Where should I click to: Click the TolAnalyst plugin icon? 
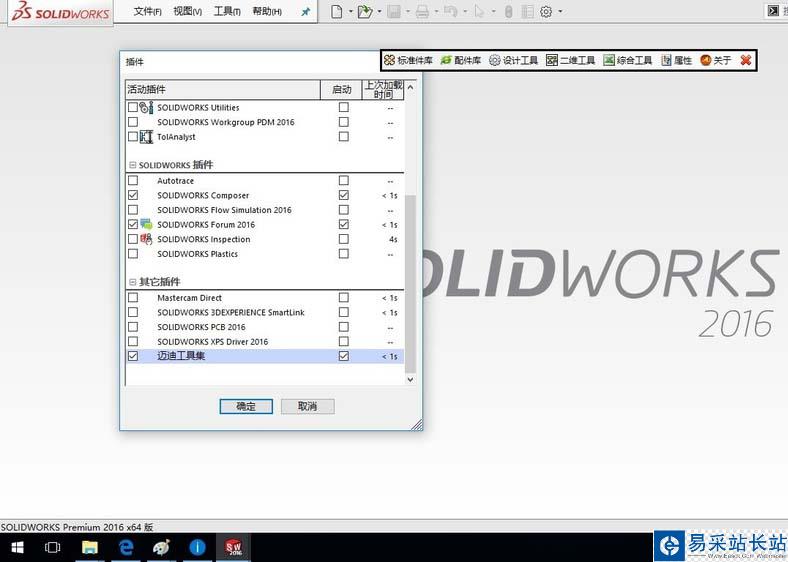point(146,137)
